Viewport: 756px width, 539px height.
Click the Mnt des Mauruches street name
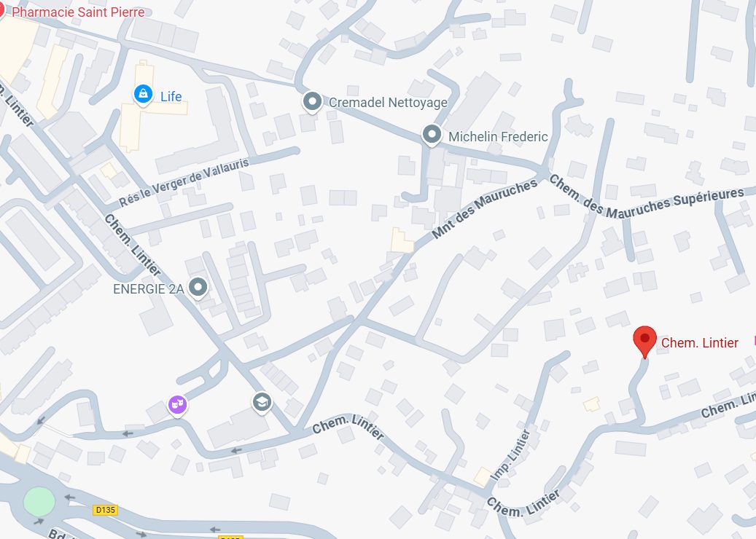click(x=485, y=209)
